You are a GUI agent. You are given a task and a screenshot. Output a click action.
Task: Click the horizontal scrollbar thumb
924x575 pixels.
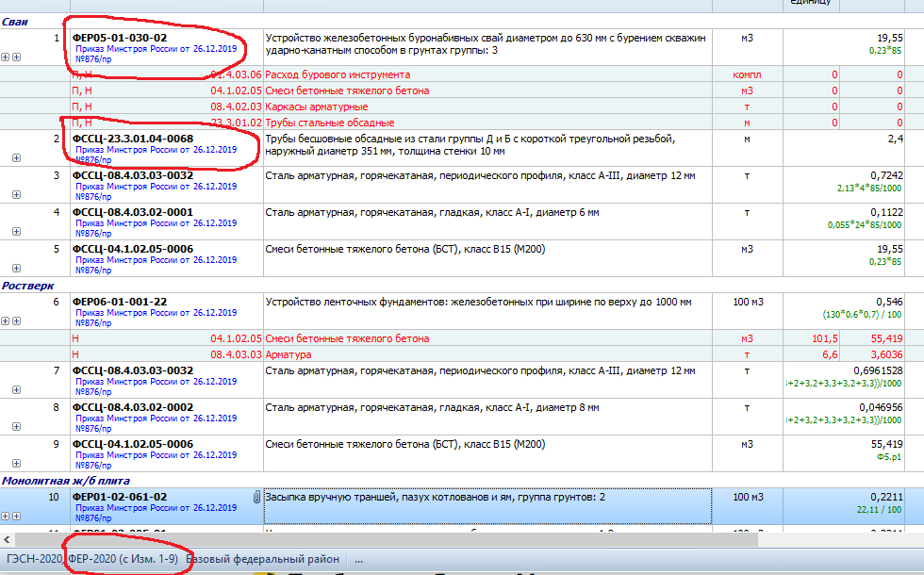click(x=387, y=539)
